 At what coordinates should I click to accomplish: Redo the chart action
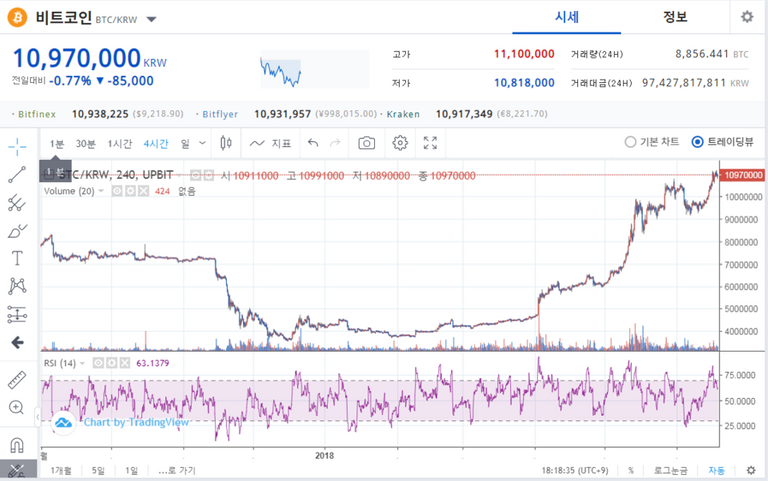335,143
